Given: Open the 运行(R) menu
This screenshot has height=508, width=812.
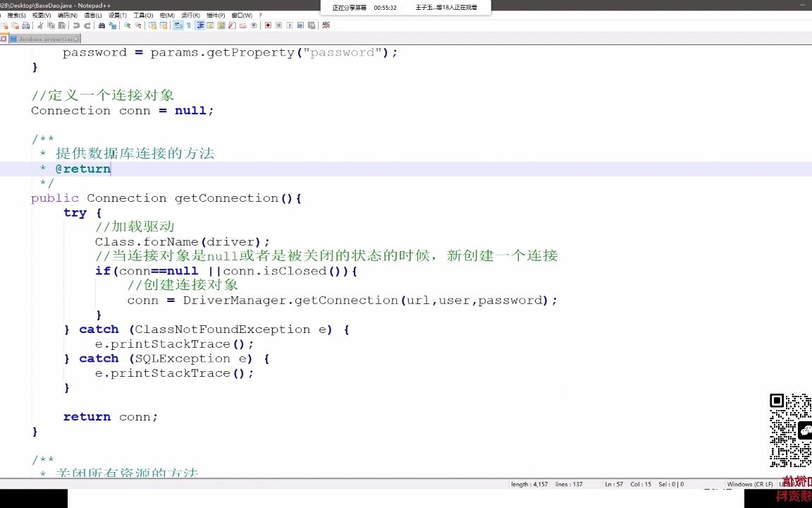Looking at the screenshot, I should 189,15.
